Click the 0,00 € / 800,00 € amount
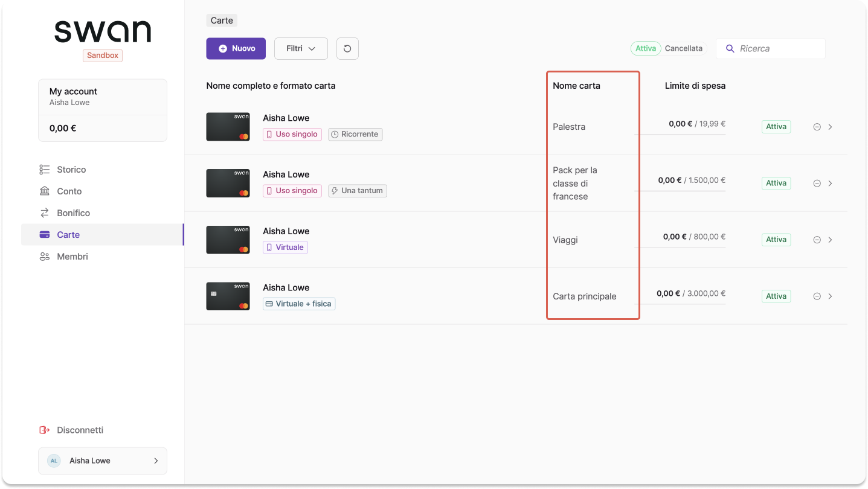The width and height of the screenshot is (868, 489). (694, 237)
